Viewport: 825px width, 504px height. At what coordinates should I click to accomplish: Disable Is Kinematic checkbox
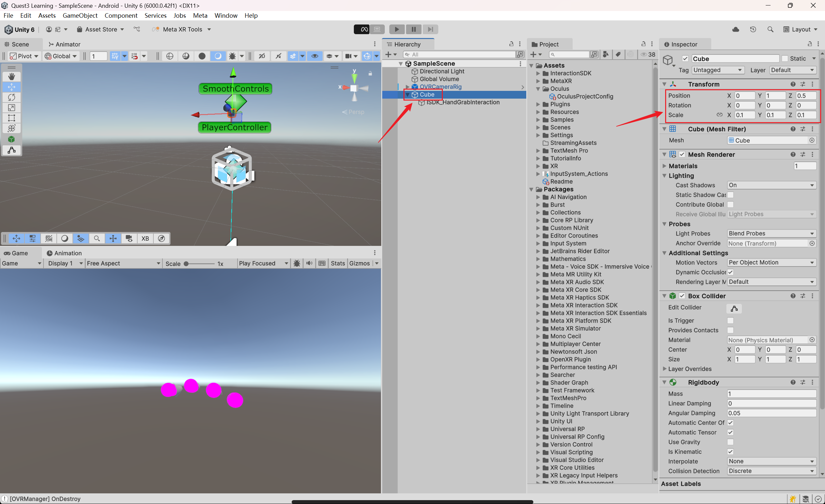731,452
